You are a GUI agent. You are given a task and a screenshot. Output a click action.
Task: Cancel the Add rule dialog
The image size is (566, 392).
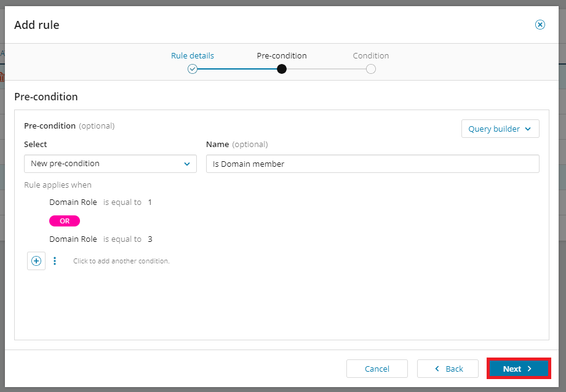click(377, 369)
